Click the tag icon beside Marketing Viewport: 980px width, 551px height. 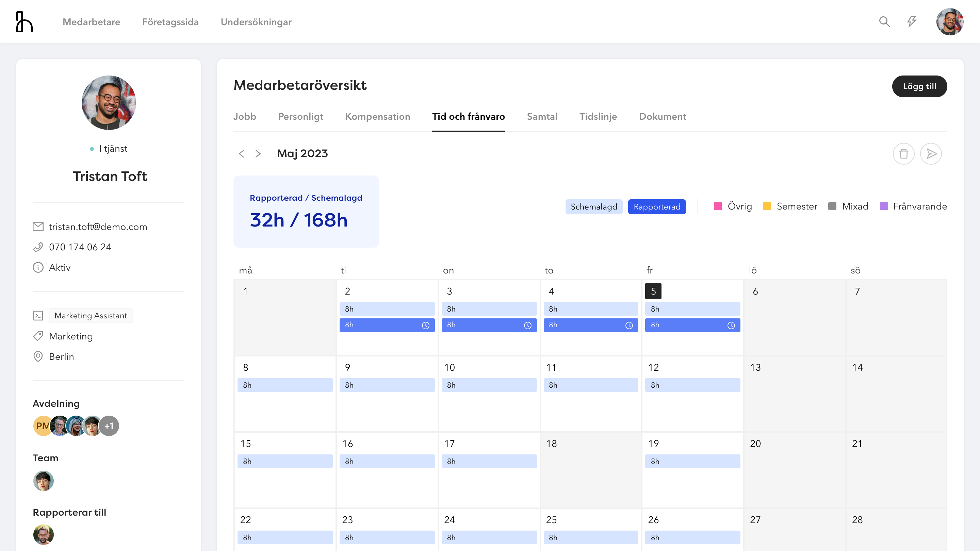[38, 336]
